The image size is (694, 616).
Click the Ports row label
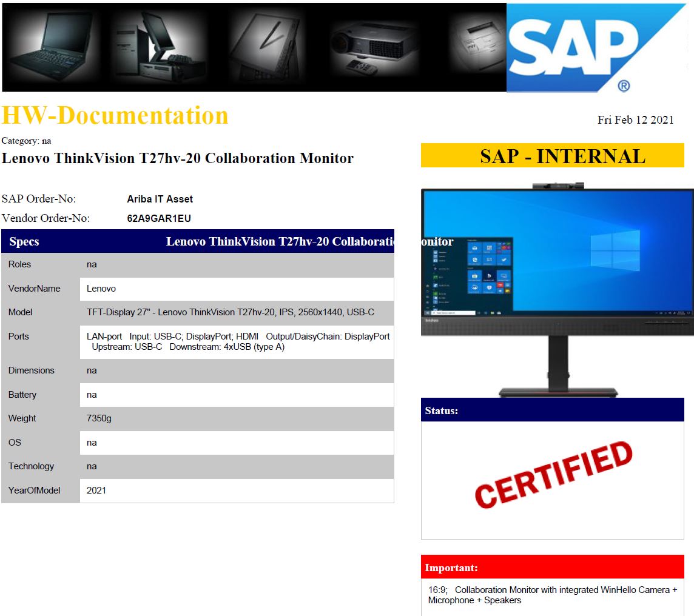(19, 336)
